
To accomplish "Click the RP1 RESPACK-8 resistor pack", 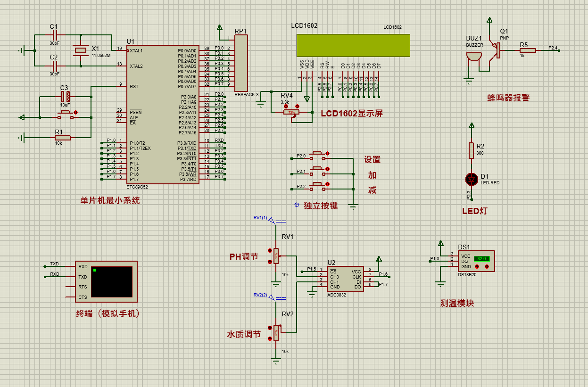I will pyautogui.click(x=241, y=64).
